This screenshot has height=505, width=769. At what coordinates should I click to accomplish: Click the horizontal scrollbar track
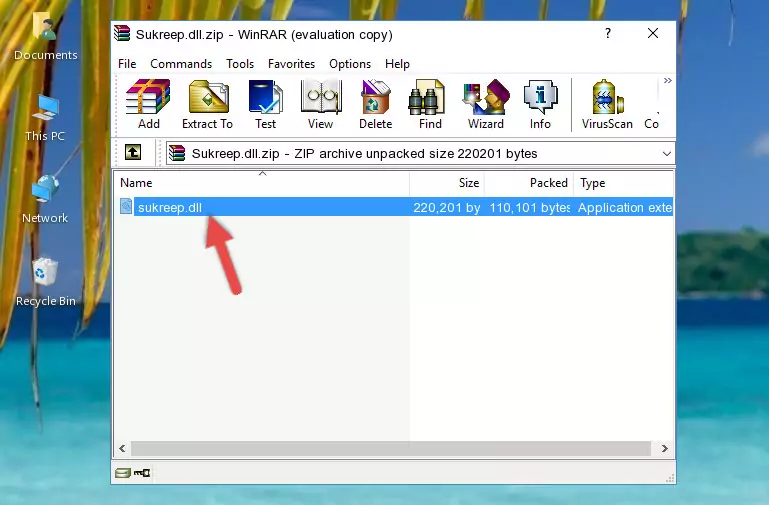coord(390,448)
